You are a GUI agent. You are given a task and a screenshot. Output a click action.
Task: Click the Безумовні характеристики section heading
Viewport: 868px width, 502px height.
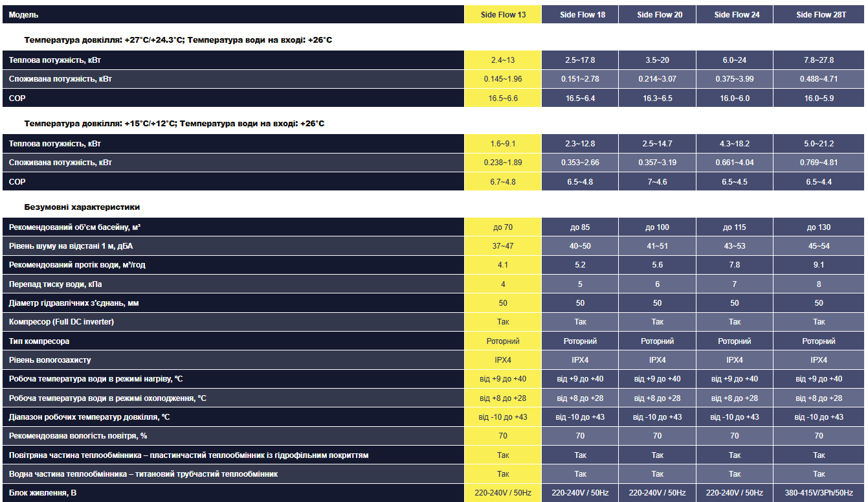tap(82, 207)
